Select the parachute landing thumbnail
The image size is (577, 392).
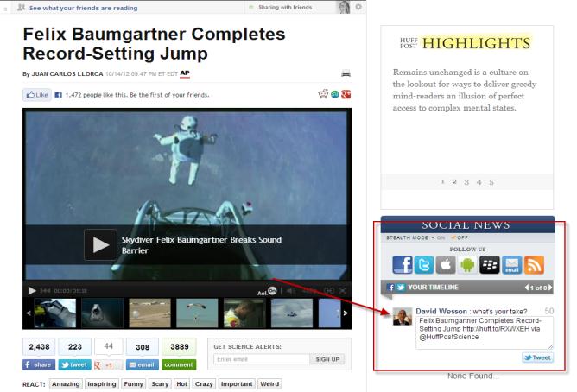click(197, 313)
